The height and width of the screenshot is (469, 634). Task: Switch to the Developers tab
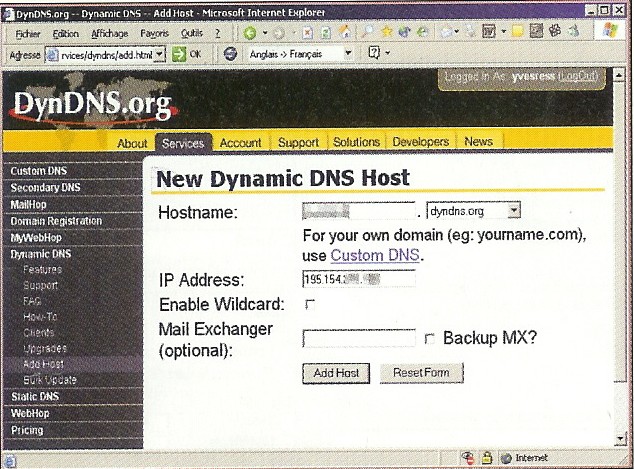point(421,142)
